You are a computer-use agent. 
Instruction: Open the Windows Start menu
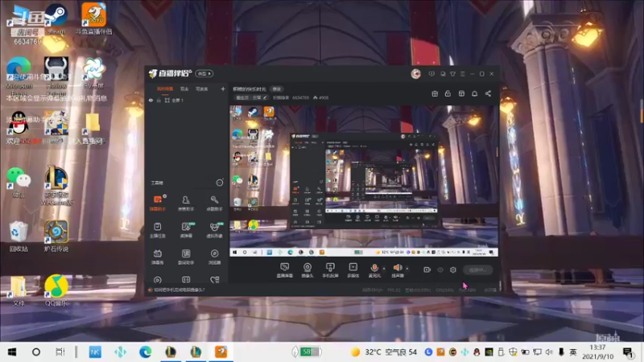12,352
